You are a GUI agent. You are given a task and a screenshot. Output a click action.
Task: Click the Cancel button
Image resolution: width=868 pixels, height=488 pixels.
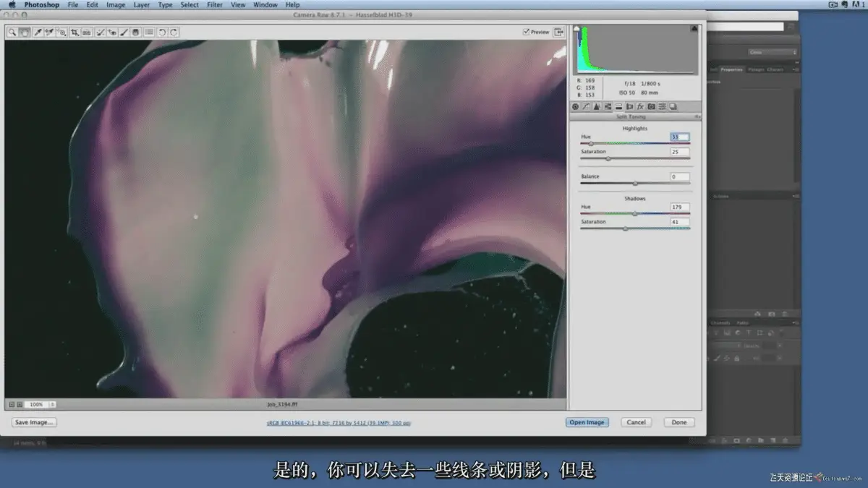pos(636,422)
